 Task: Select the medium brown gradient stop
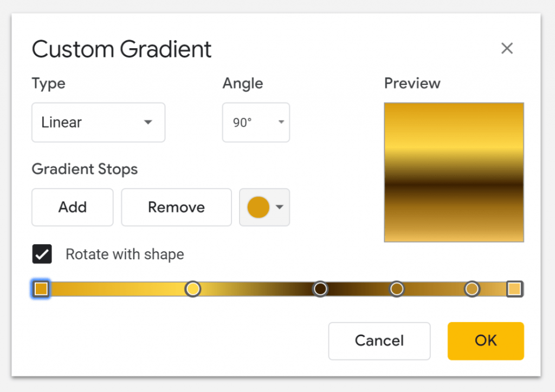[397, 289]
